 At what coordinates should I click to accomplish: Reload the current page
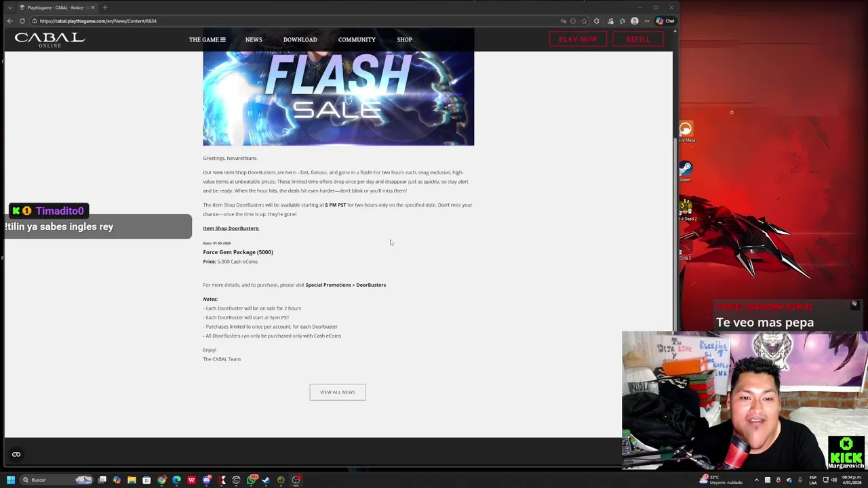pyautogui.click(x=22, y=21)
